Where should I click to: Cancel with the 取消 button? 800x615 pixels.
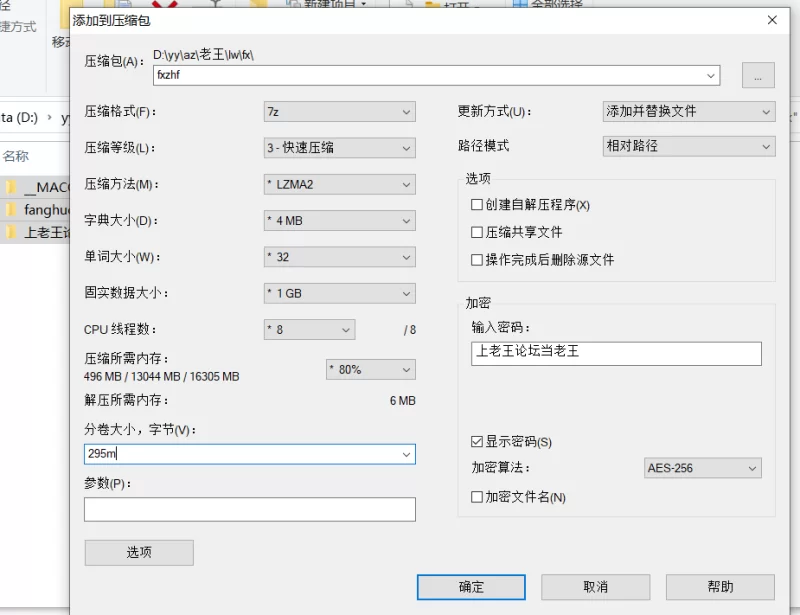tap(595, 587)
